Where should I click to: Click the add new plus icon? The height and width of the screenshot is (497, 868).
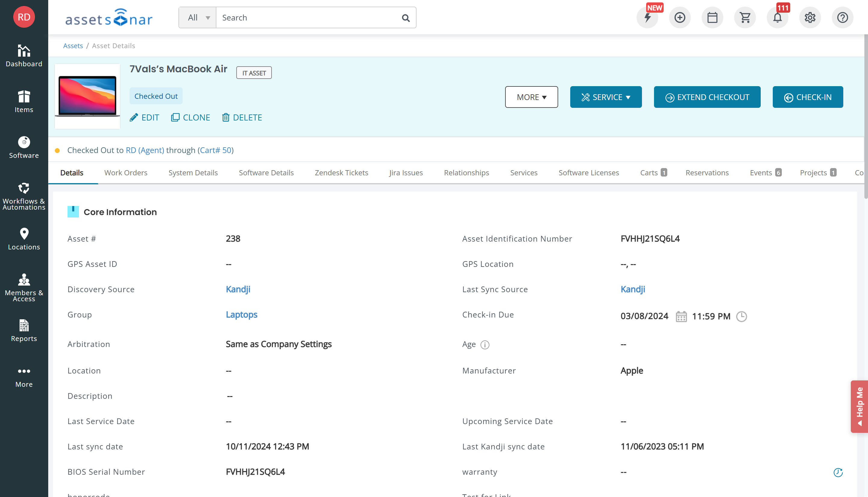[680, 17]
